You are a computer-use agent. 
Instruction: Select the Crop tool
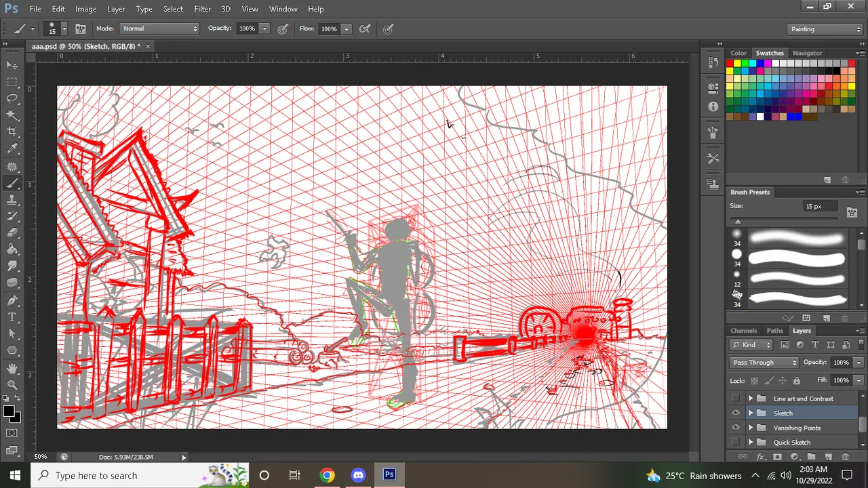pyautogui.click(x=12, y=132)
